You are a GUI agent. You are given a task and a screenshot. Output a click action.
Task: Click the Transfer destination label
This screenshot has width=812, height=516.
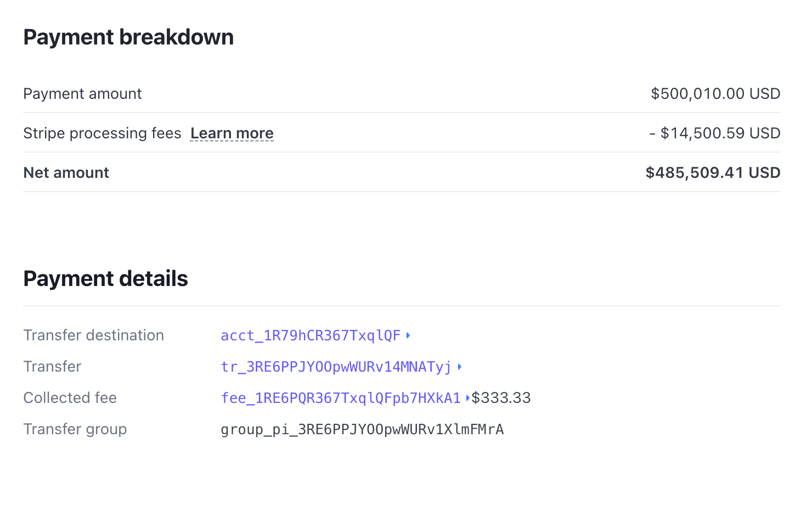[94, 335]
